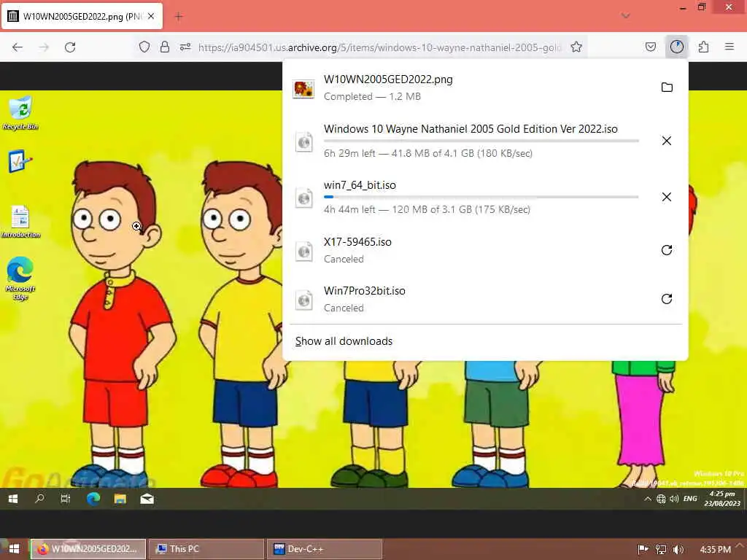Screen dimensions: 747x560
Task: Open site permissions icon in address bar
Action: pos(185,47)
